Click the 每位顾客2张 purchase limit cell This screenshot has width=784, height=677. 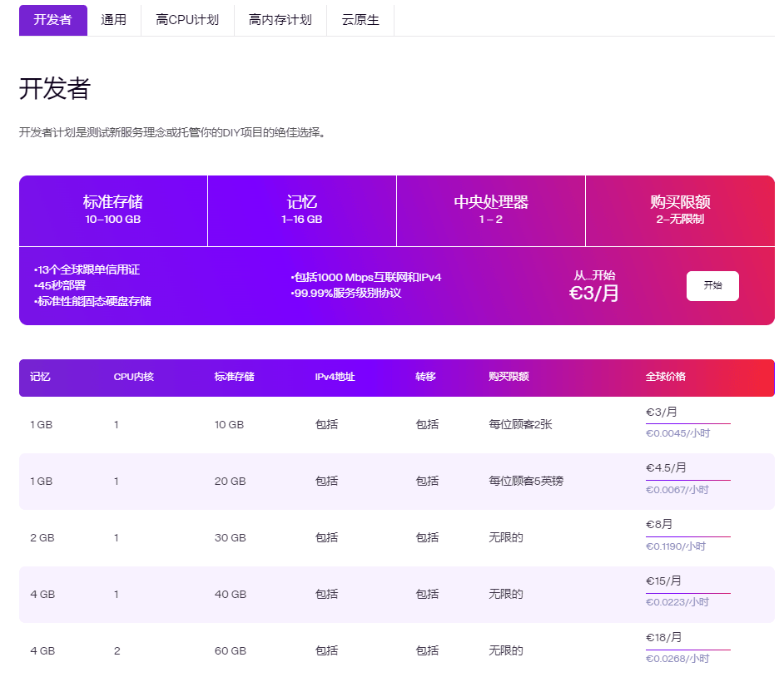(520, 424)
